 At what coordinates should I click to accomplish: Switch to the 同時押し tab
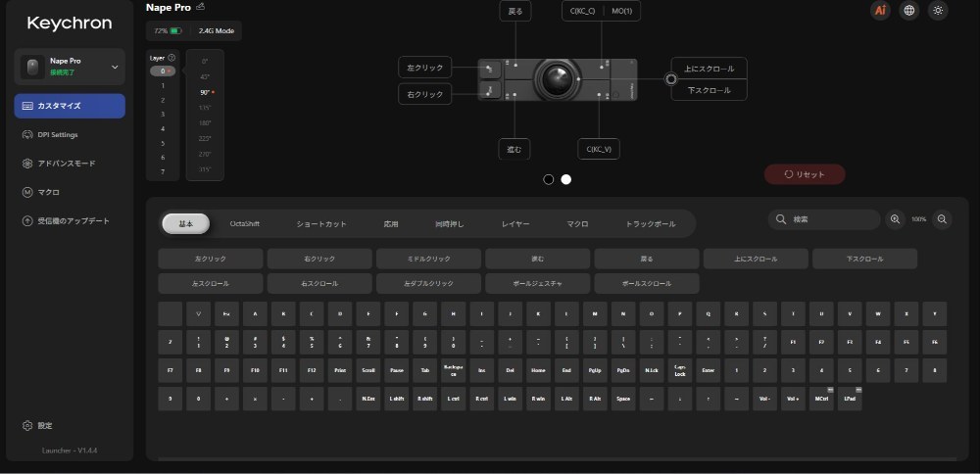tap(450, 223)
